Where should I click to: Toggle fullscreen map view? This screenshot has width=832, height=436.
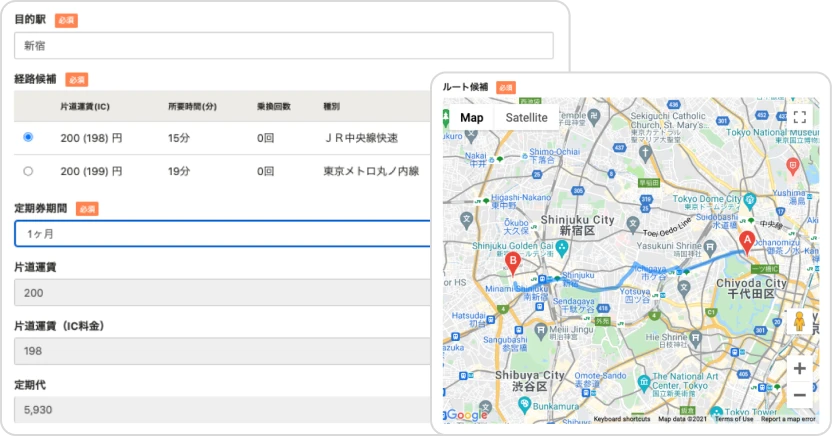pyautogui.click(x=800, y=117)
